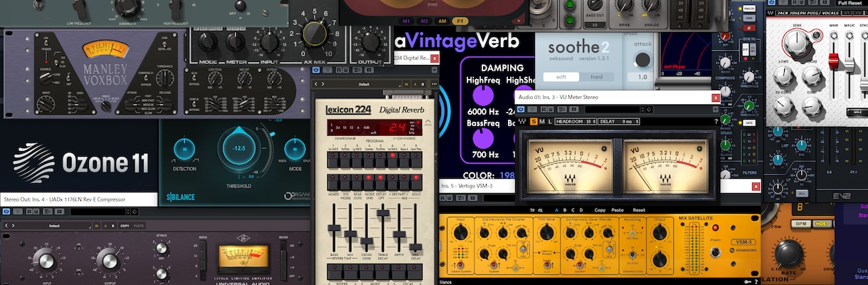Click BASS reverb time fader on Lexicon 224
Screen dimensions: 868x285
click(334, 228)
